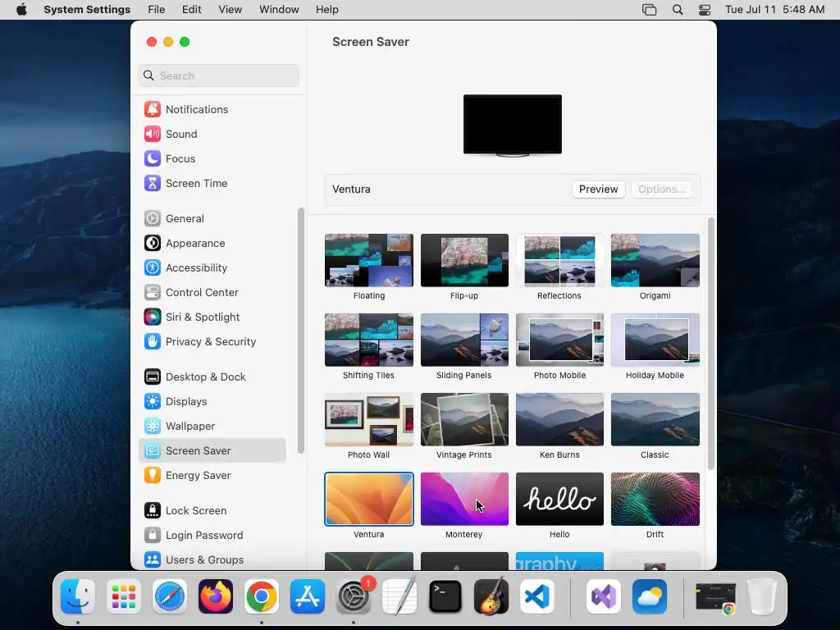Pick the Holiday Mobile screen saver
Image resolution: width=840 pixels, height=630 pixels.
pos(655,340)
